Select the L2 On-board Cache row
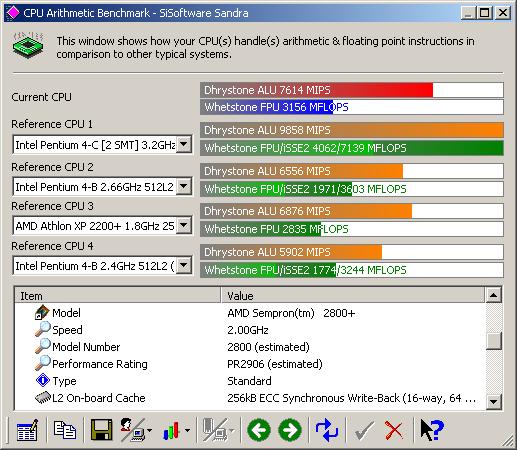Screen dimensions: 517x450 click(x=250, y=398)
